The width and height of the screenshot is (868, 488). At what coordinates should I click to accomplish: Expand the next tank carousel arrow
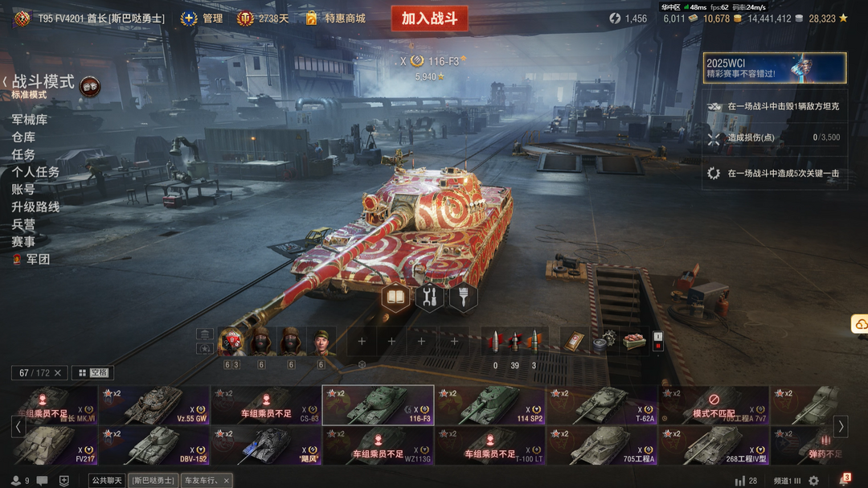tap(841, 426)
